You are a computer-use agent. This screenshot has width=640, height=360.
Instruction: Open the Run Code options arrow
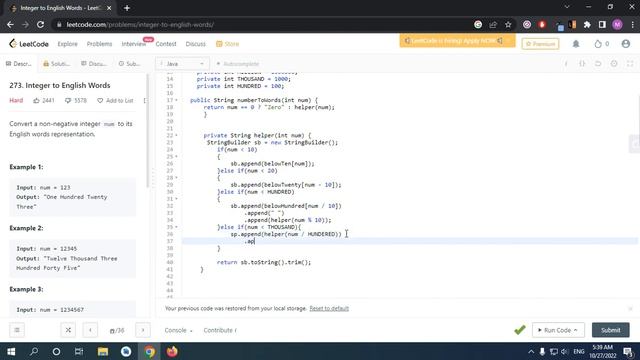(576, 330)
